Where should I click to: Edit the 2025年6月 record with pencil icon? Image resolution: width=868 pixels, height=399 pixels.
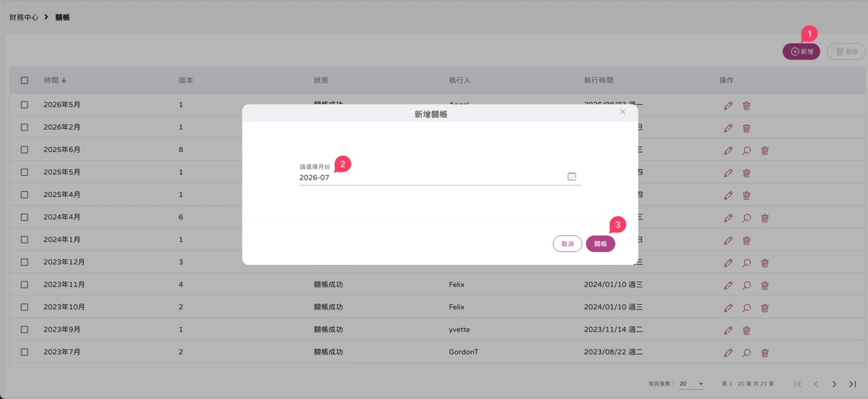[x=728, y=151]
